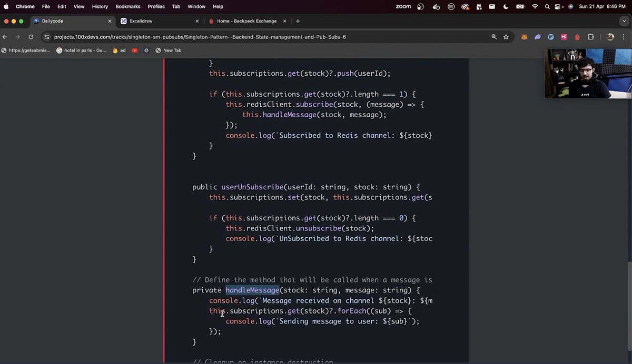
Task: Close the Home - Backpack Exchange tab
Action: pyautogui.click(x=284, y=21)
